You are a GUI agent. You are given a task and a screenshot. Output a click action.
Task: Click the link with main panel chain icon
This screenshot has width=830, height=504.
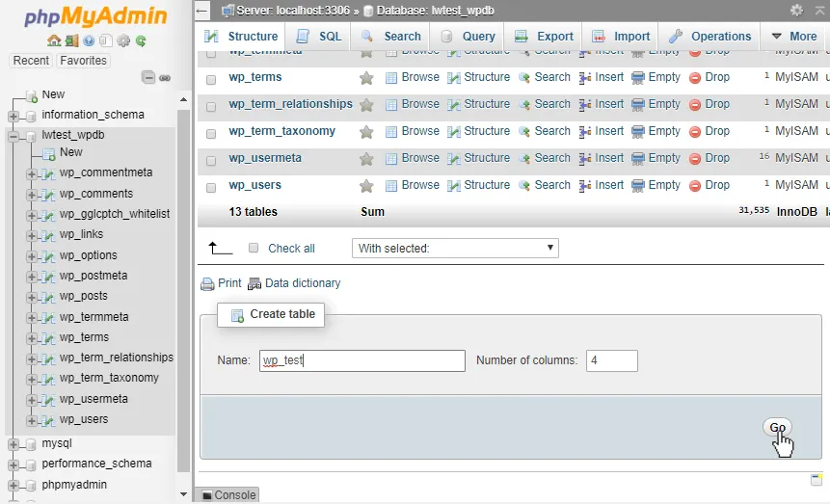[x=165, y=78]
